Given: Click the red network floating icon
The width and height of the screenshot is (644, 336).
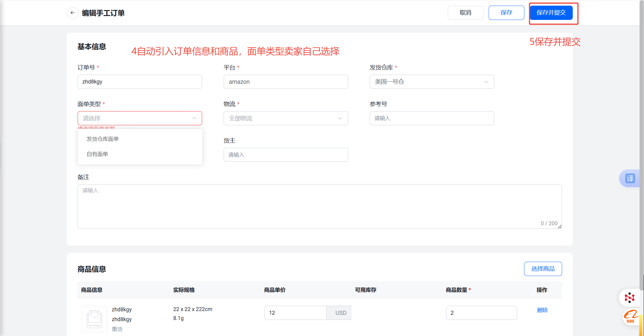Looking at the screenshot, I should [x=629, y=297].
